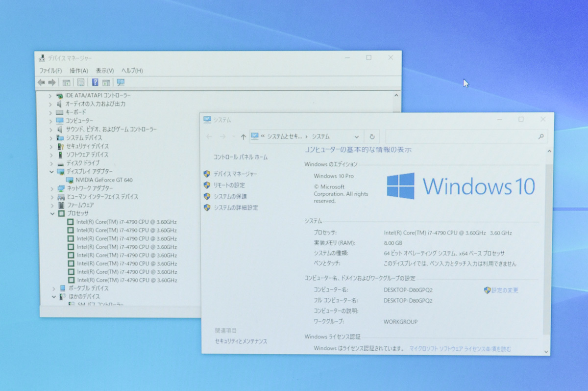The height and width of the screenshot is (391, 588).
Task: Click the System window Forward arrow
Action: coord(222,137)
